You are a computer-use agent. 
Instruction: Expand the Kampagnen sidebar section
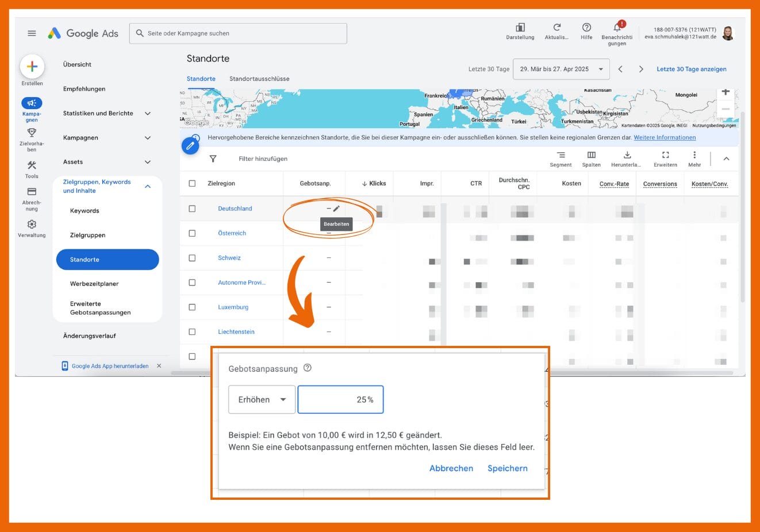(147, 138)
